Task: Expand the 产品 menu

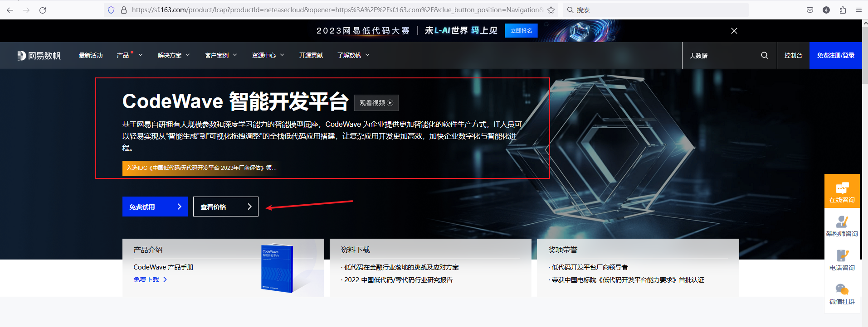Action: click(130, 55)
